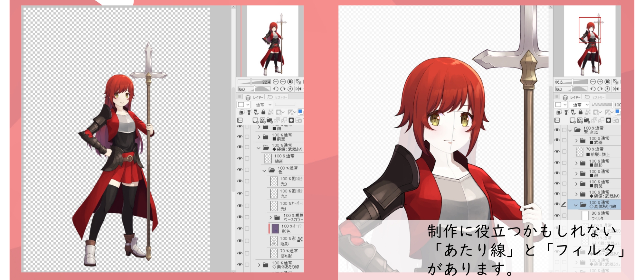Click lock layer icon in right panel
644x280 pixels.
point(580,112)
